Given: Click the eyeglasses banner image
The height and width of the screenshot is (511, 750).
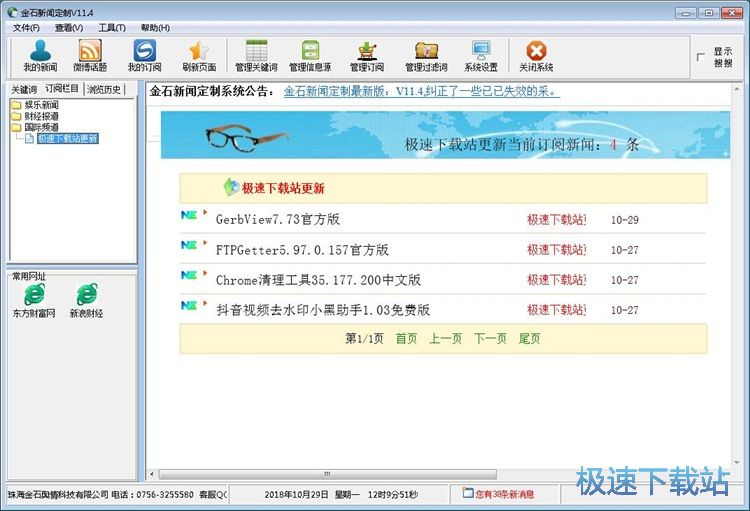Looking at the screenshot, I should tap(246, 137).
